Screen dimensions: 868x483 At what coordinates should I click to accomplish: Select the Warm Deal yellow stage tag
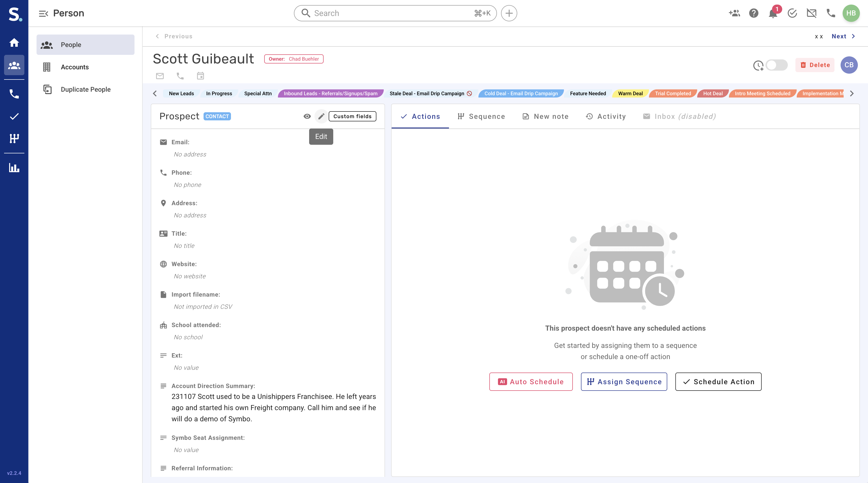[x=630, y=93]
